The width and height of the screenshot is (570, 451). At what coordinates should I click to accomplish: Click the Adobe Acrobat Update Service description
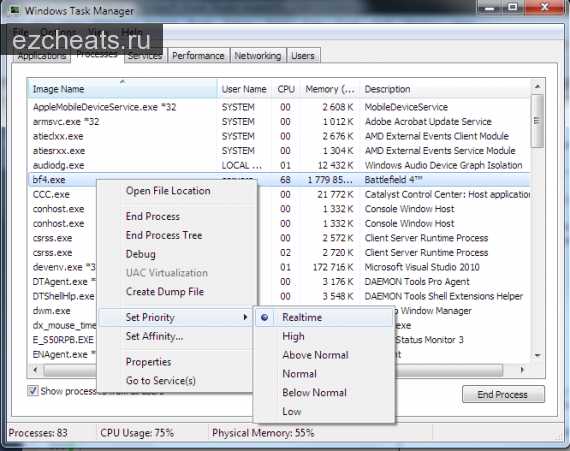pos(428,122)
